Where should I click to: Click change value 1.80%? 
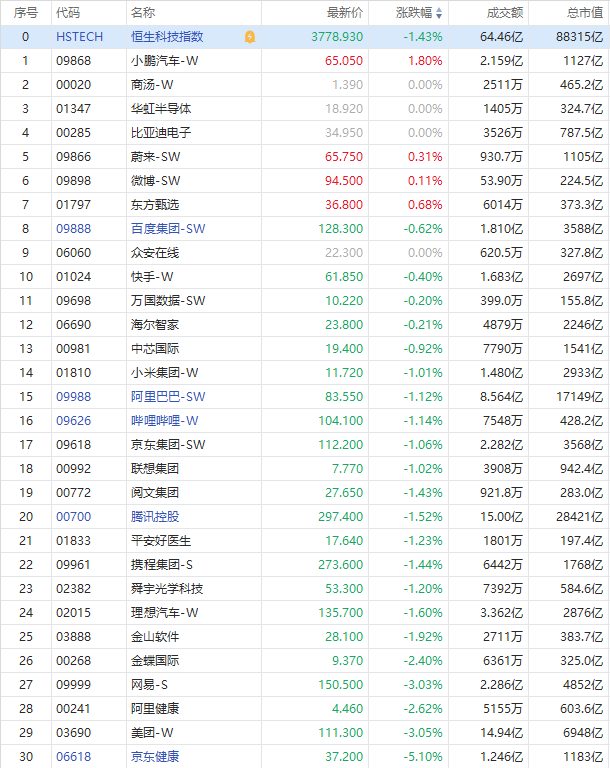(x=425, y=61)
